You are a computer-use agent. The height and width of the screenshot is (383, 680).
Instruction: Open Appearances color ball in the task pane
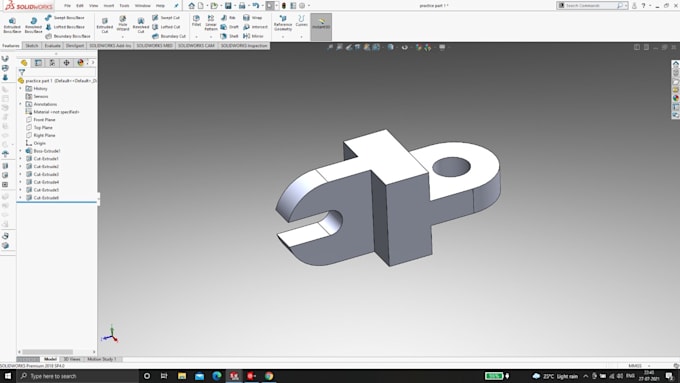[676, 98]
